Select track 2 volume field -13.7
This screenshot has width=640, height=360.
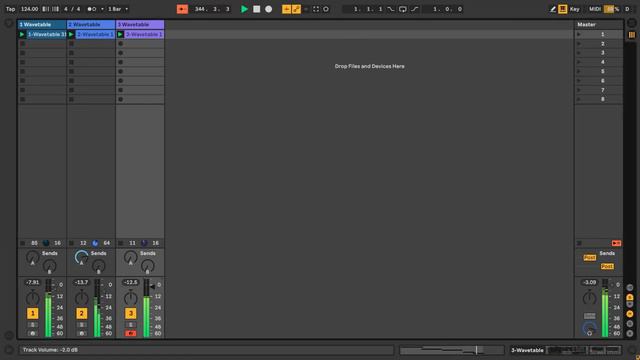click(82, 282)
